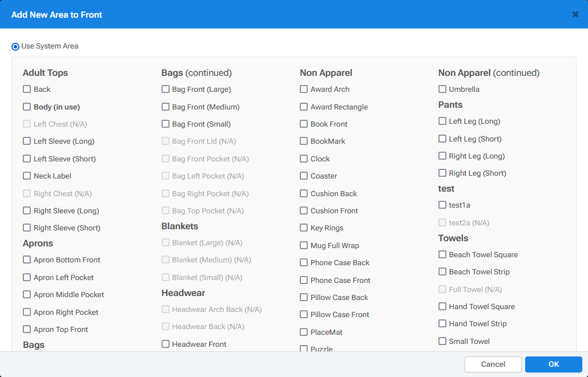
Task: Enable the Neck Label checkbox
Action: pyautogui.click(x=27, y=176)
